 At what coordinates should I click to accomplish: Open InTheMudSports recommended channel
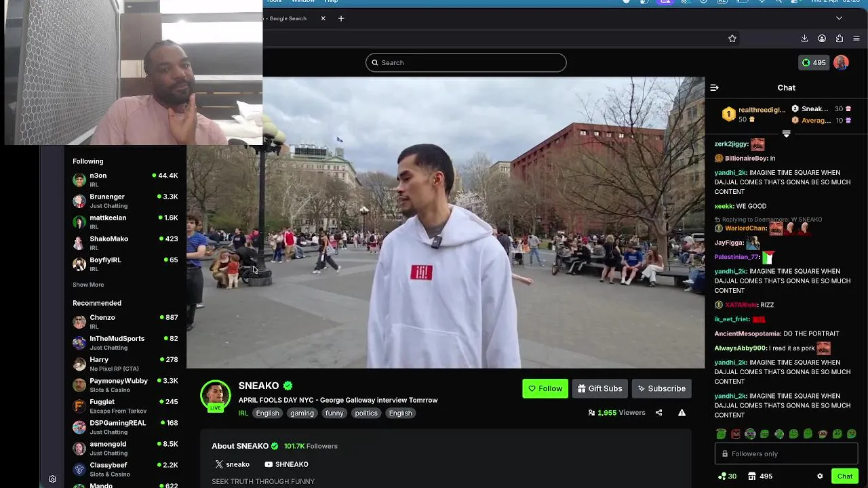click(x=125, y=342)
